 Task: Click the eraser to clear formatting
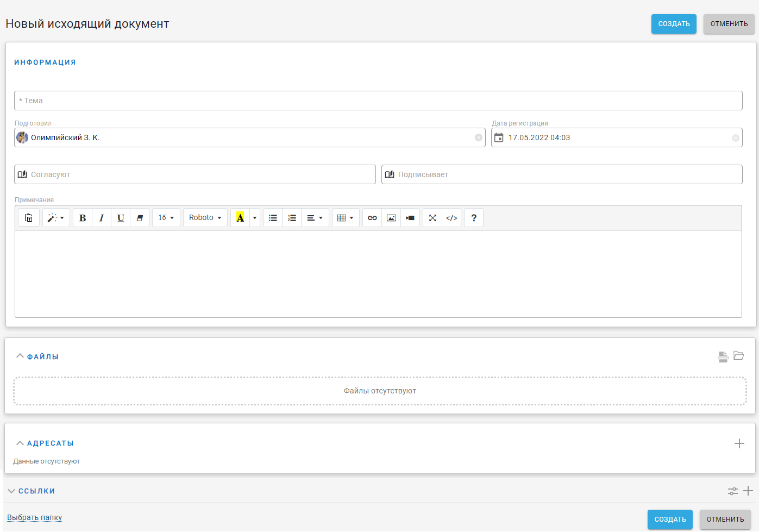click(x=140, y=218)
